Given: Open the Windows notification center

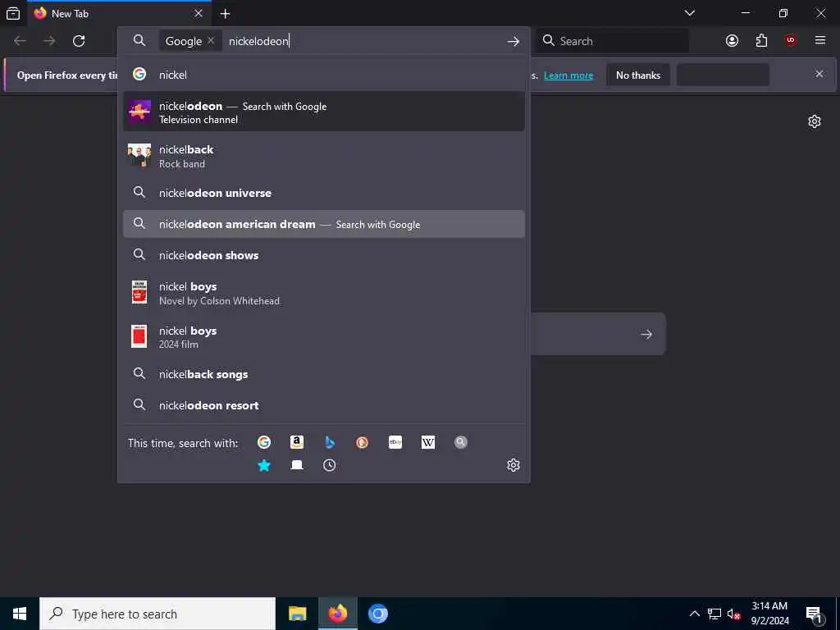Looking at the screenshot, I should 815,614.
